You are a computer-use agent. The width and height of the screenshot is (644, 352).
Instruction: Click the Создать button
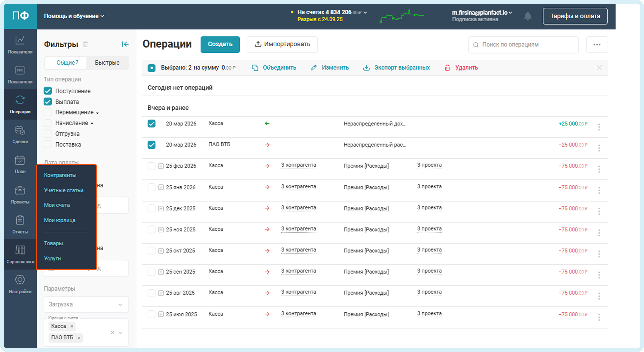point(220,44)
